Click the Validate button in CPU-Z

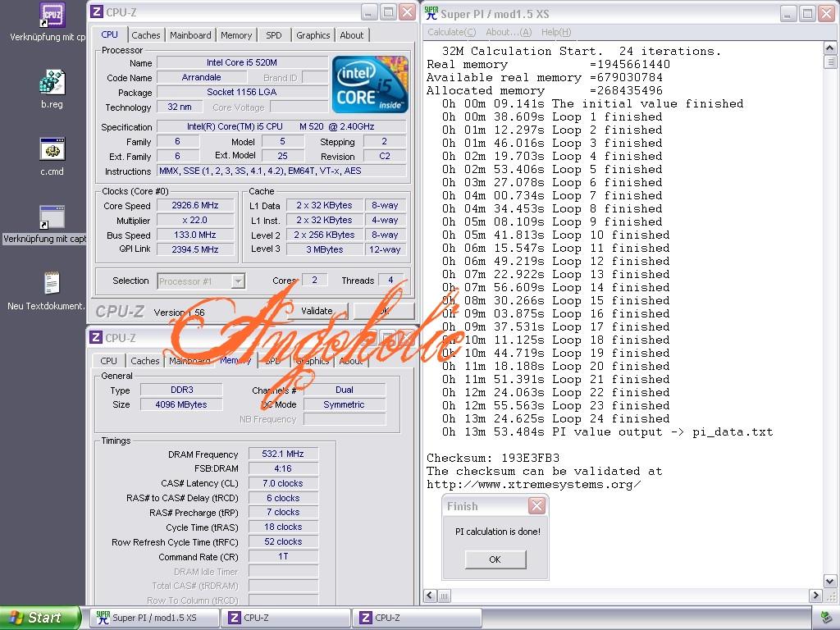317,311
